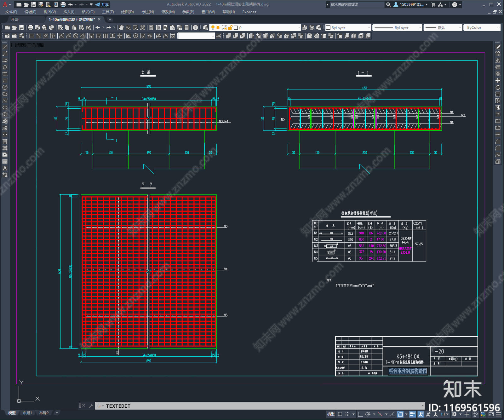Select the Spline draw tool
Viewport: 504px width, 420px height.
tap(5, 101)
